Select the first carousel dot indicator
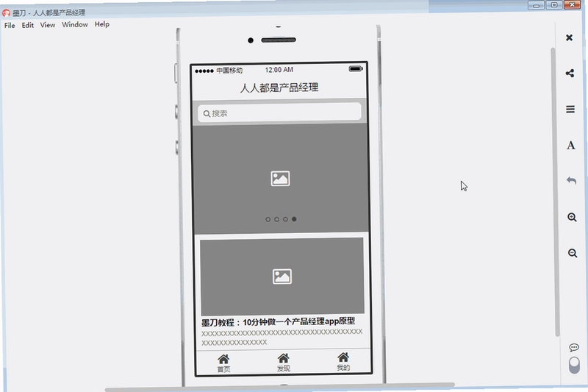 click(x=268, y=219)
